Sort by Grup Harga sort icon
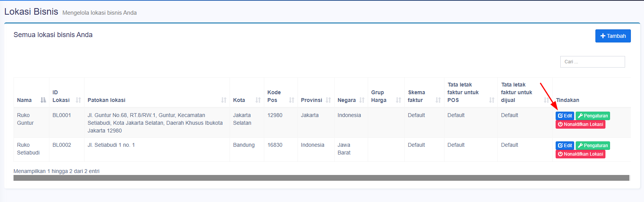The image size is (644, 202). pyautogui.click(x=399, y=100)
